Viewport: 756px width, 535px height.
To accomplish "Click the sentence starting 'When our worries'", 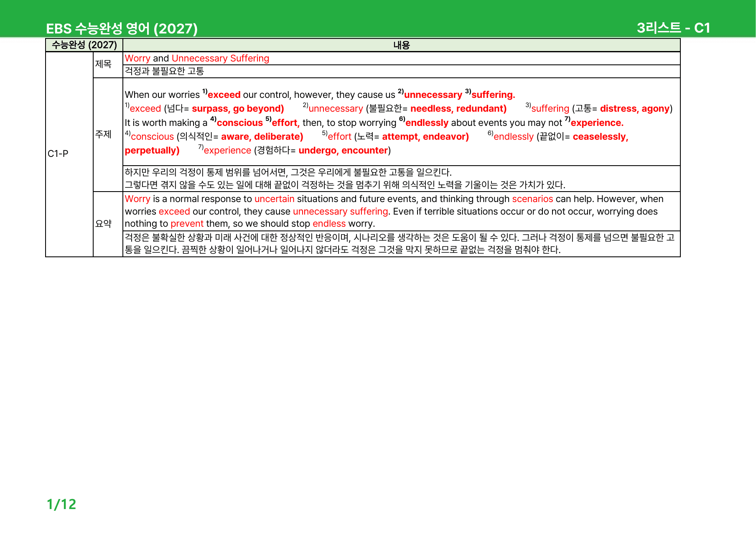I will pos(320,95).
